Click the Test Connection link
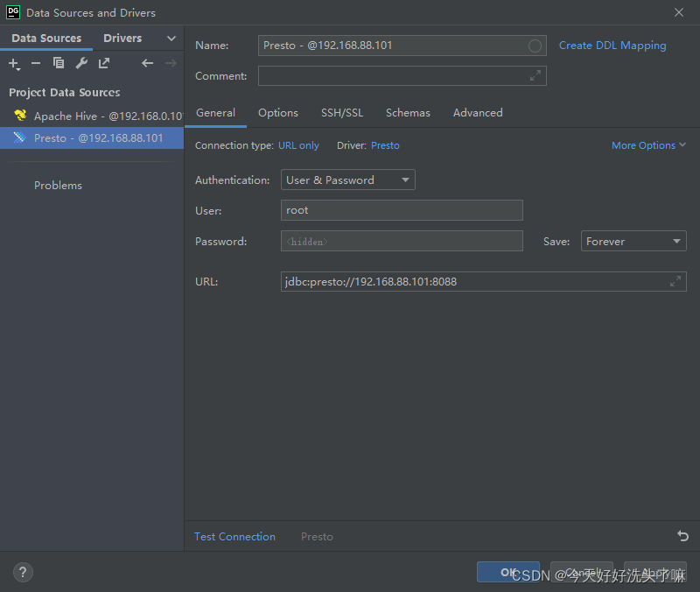The height and width of the screenshot is (592, 700). click(234, 536)
